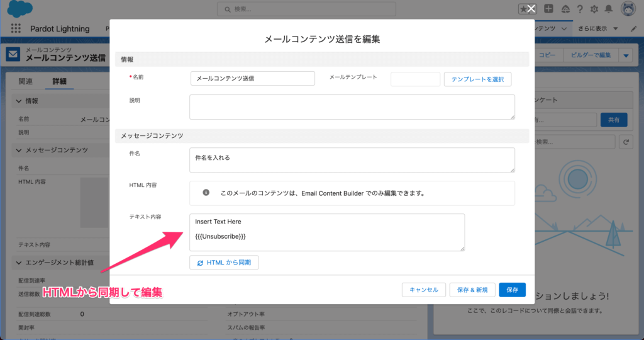The height and width of the screenshot is (340, 644).
Task: Click the オプトアウト率 label
Action: 246,314
